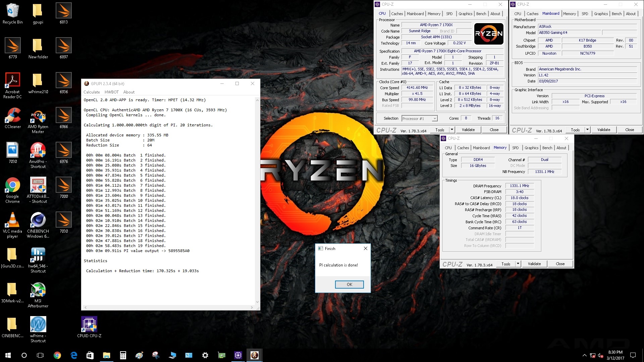The width and height of the screenshot is (644, 362).
Task: Click Tools button in Memory CPU-Z window
Action: (506, 264)
